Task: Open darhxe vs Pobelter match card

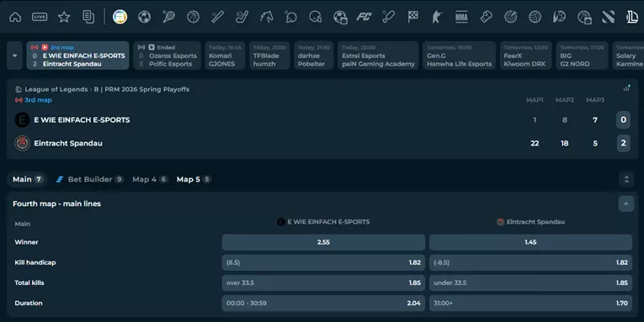Action: (314, 55)
